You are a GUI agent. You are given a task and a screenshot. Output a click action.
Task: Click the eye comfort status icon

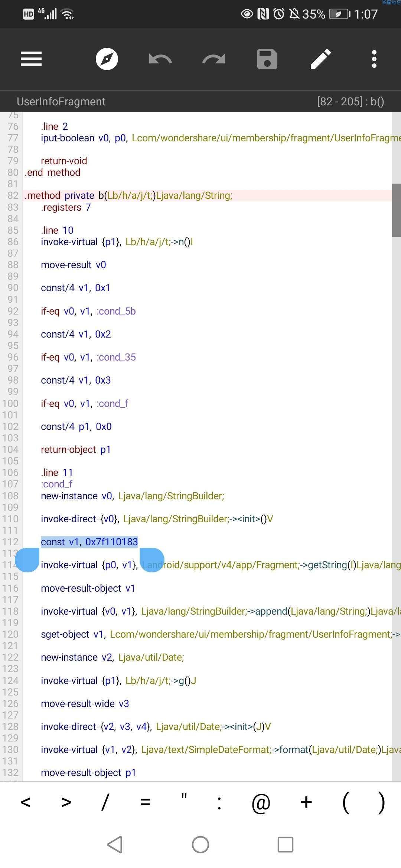click(x=247, y=14)
